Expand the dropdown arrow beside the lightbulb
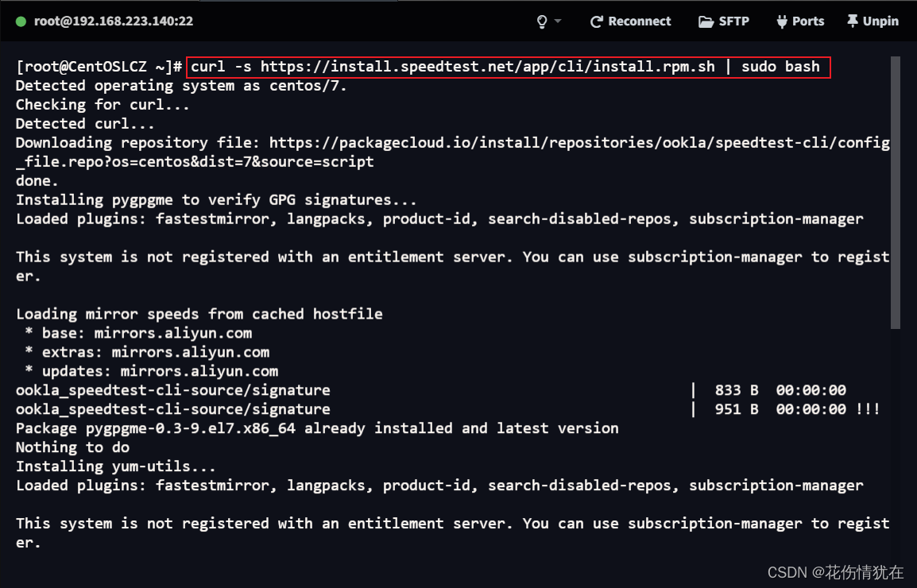The width and height of the screenshot is (917, 588). (x=557, y=21)
